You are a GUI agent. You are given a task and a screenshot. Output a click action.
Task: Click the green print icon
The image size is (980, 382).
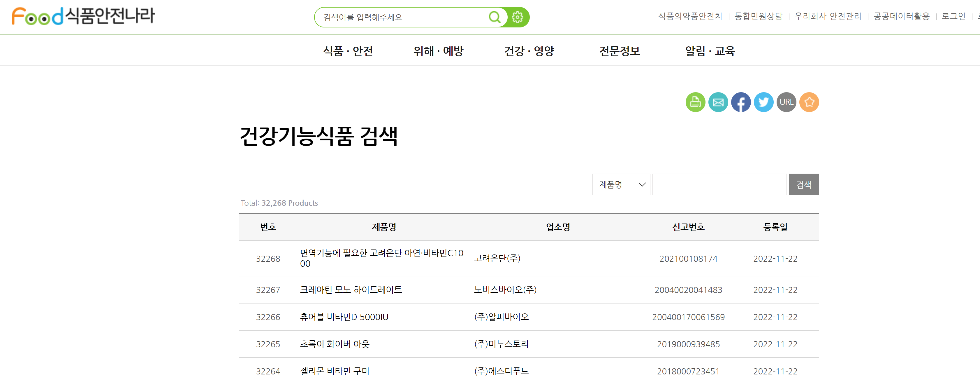tap(695, 102)
